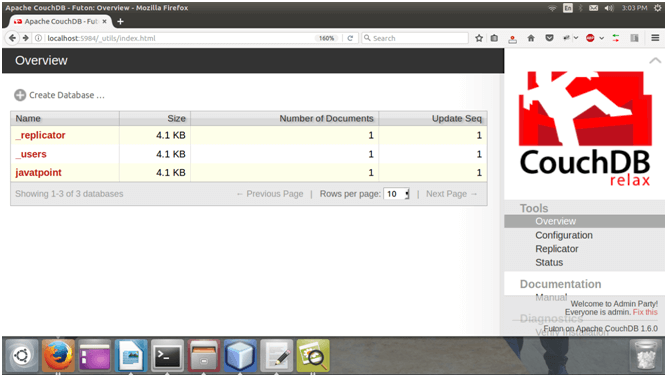Open the mail indicator in top bar

click(x=593, y=8)
